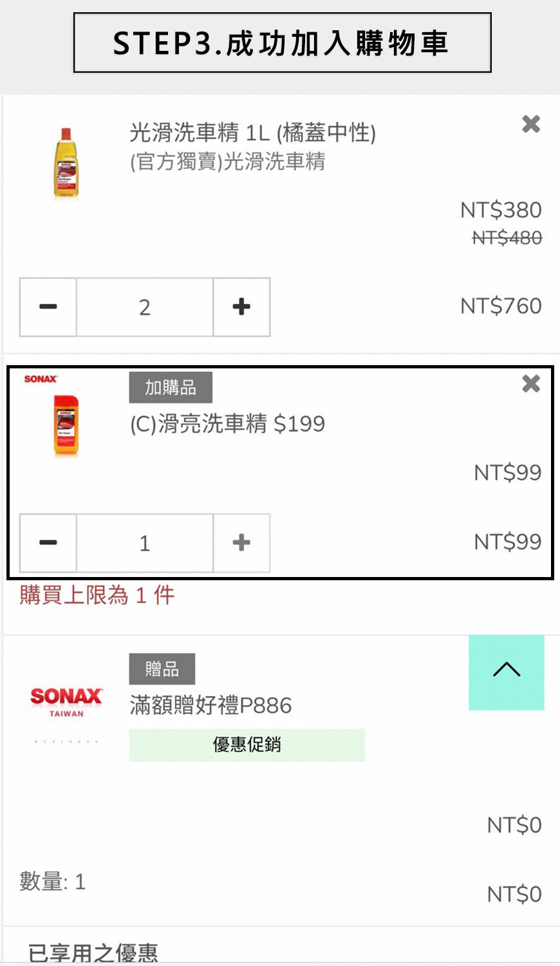Increase quantity of 光滑洗車精 1L
This screenshot has width=560, height=966.
(x=241, y=307)
